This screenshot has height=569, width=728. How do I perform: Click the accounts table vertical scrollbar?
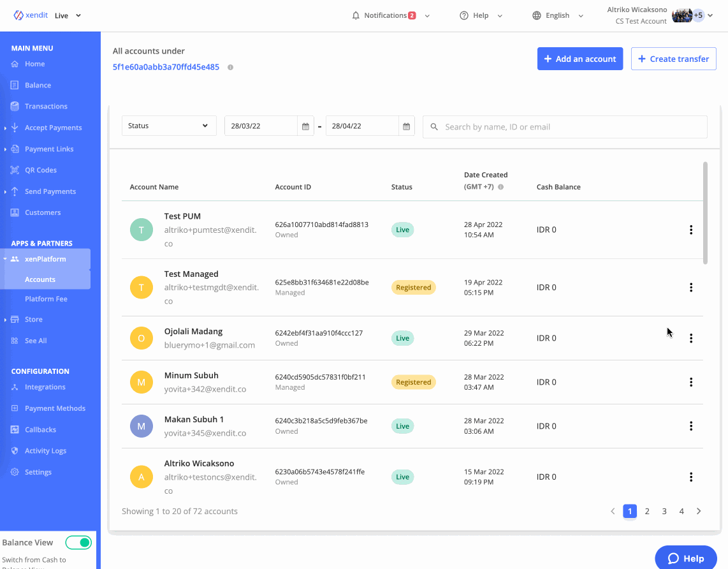(x=705, y=212)
